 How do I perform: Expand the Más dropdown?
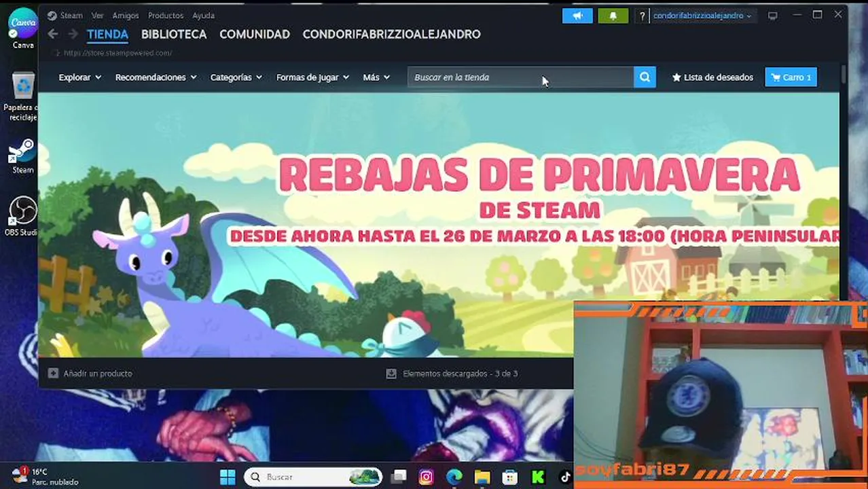[376, 77]
